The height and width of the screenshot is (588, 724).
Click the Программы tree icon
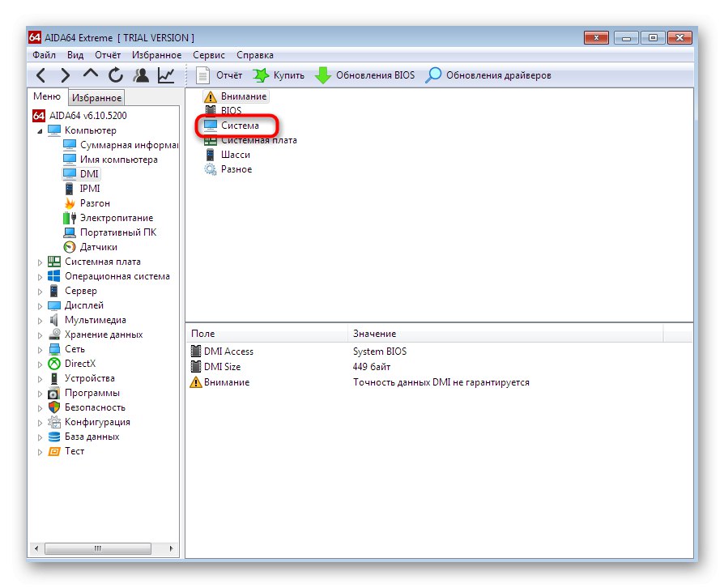tap(54, 393)
